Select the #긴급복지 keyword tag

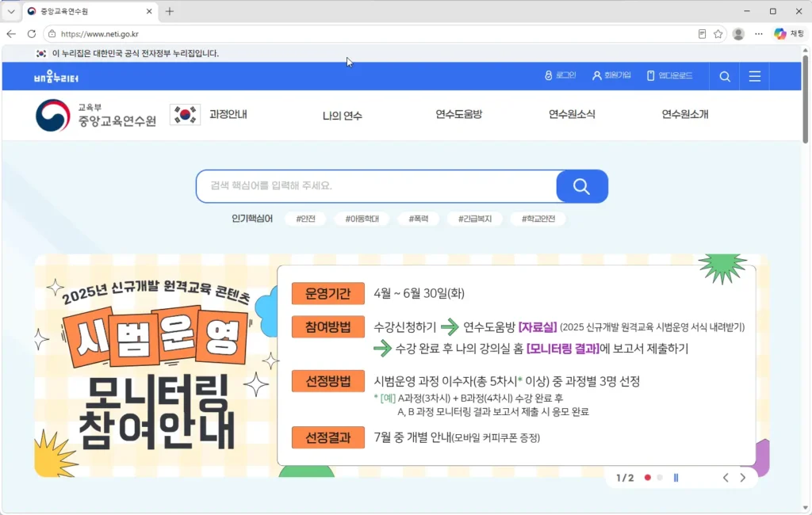point(475,219)
